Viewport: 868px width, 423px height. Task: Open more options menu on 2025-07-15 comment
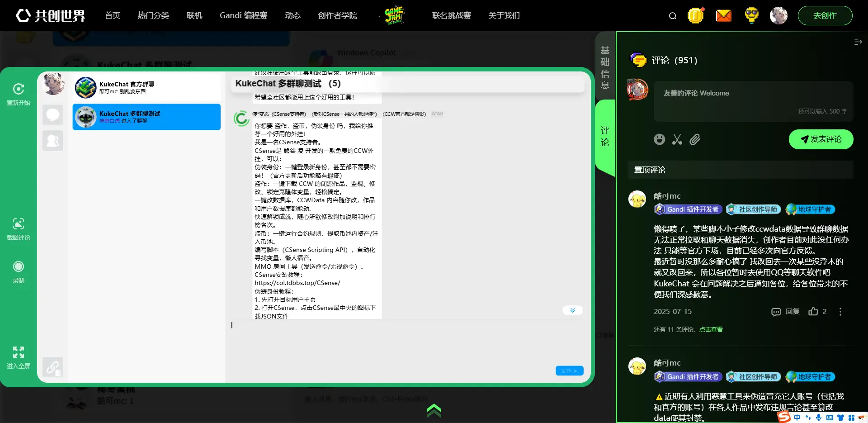[x=840, y=312]
